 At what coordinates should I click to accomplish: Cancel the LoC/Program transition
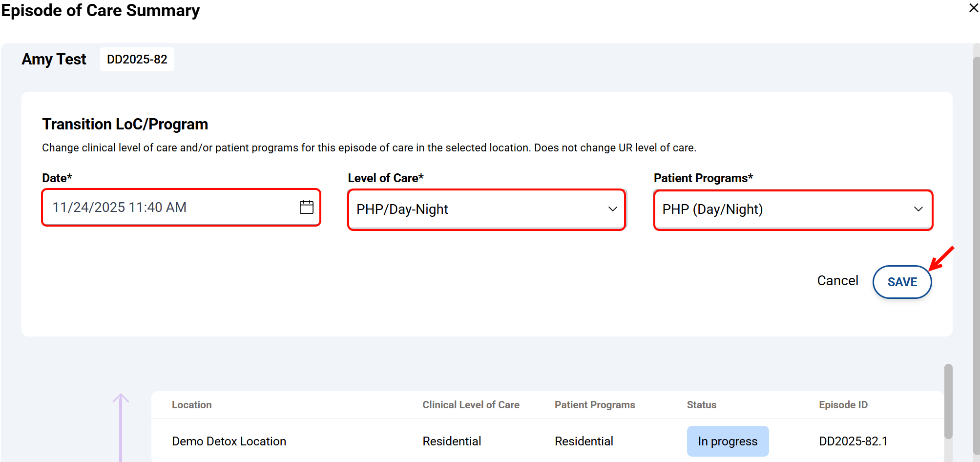coord(837,281)
